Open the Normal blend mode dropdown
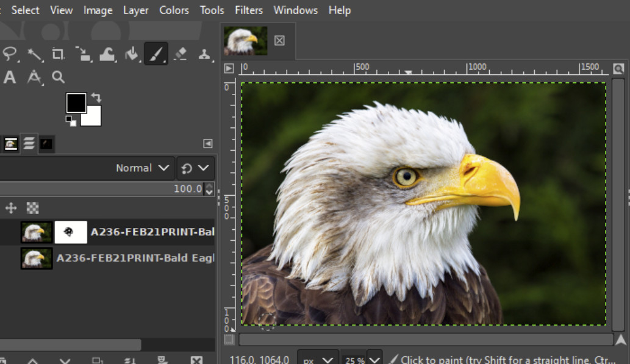The width and height of the screenshot is (630, 364). click(x=143, y=168)
